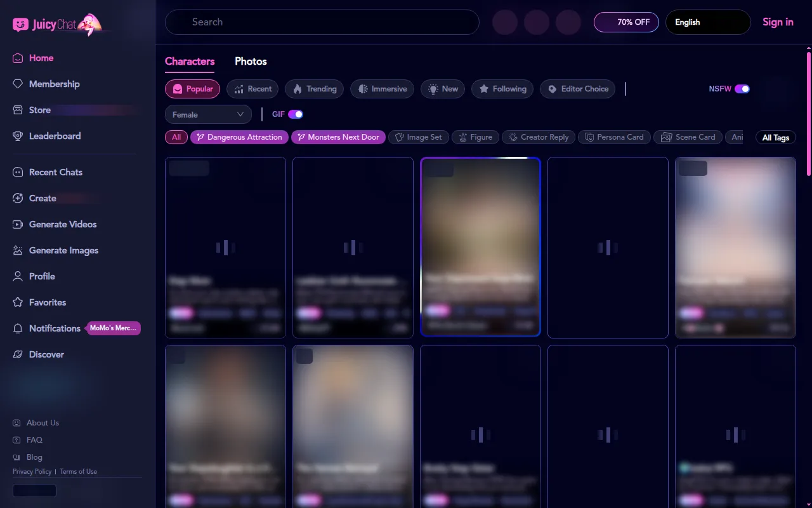The width and height of the screenshot is (812, 508).
Task: Open the Notifications bell icon
Action: pos(18,328)
